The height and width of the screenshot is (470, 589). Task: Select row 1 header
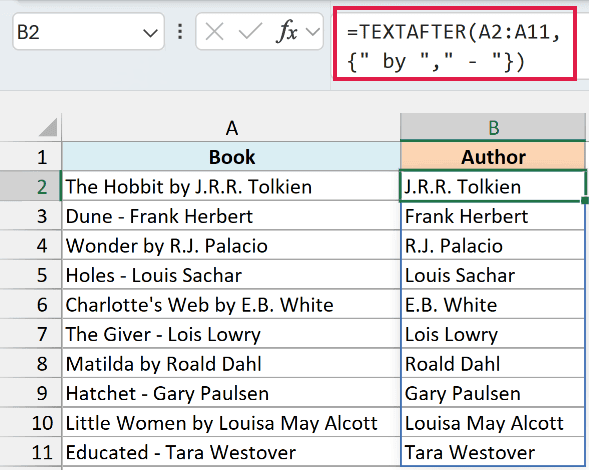pos(30,156)
